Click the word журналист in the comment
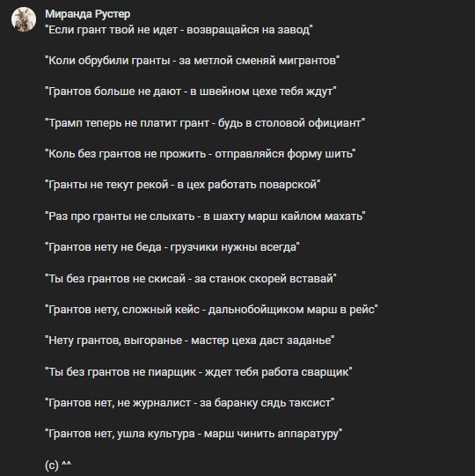 pyautogui.click(x=161, y=403)
